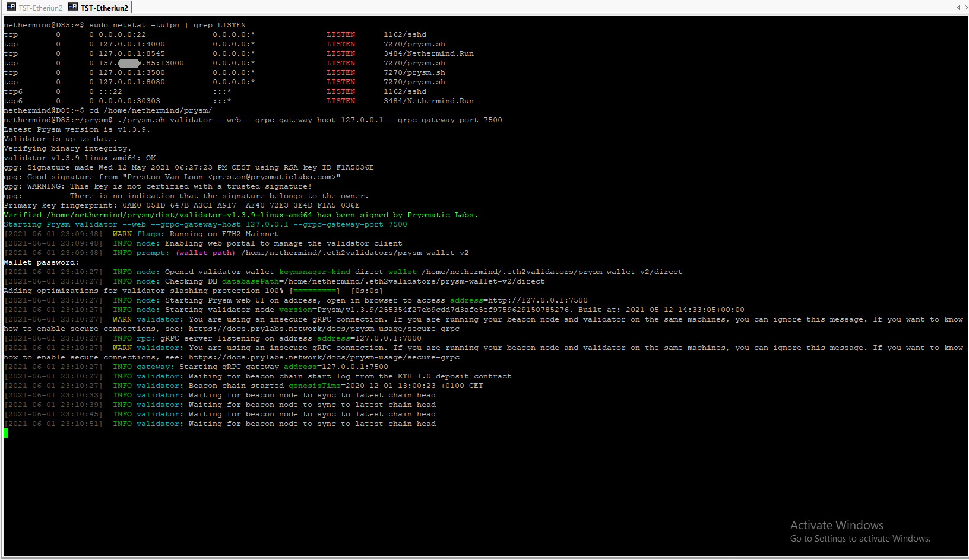The height and width of the screenshot is (560, 969).
Task: Click the 'Primary key fingerprint' line
Action: pos(182,205)
